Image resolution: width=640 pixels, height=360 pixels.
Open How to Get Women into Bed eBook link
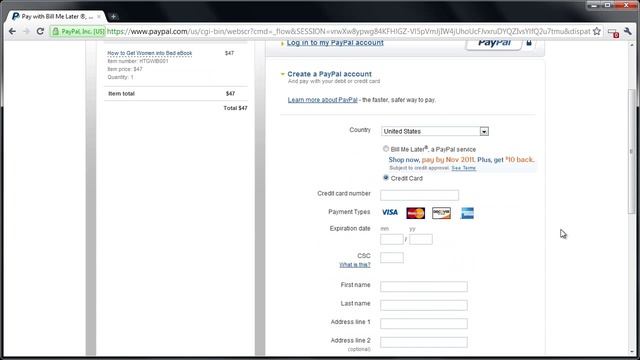coord(149,53)
